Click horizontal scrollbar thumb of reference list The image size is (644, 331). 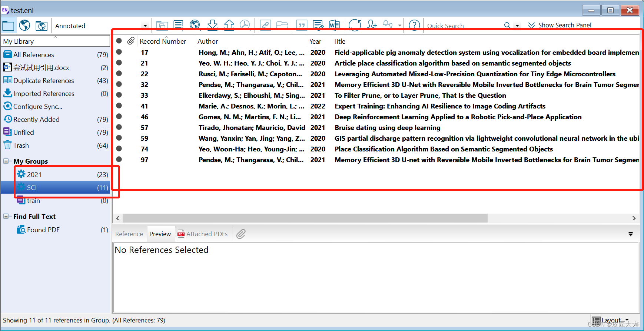305,218
